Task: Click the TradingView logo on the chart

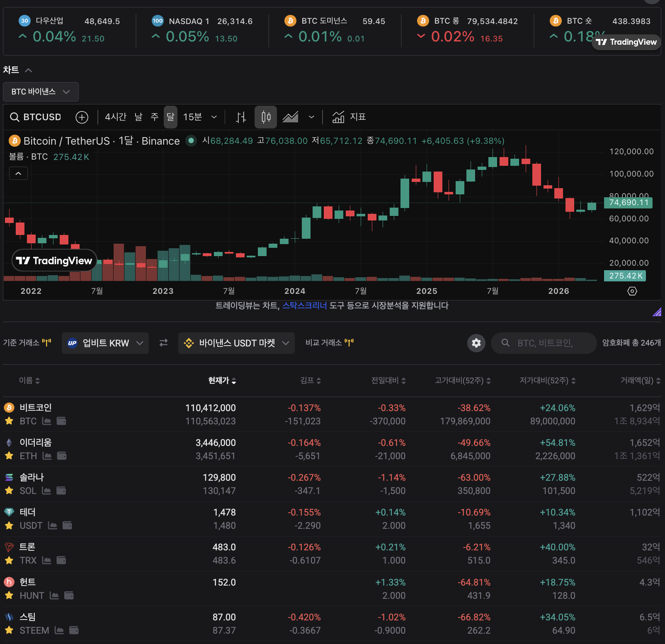Action: [54, 261]
